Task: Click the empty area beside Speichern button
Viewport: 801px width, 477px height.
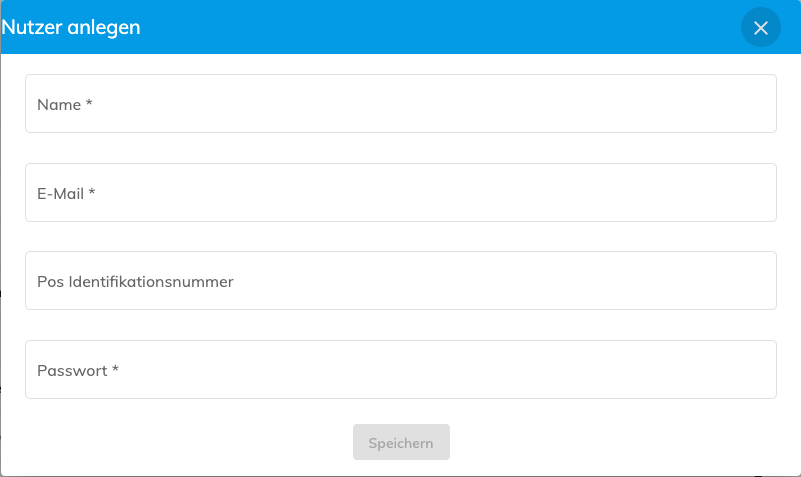Action: point(600,442)
